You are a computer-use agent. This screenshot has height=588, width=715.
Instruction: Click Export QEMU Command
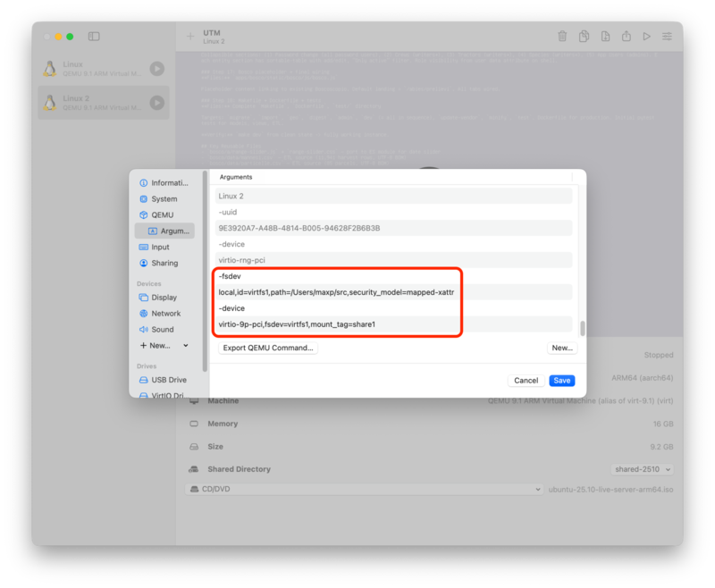pos(267,348)
